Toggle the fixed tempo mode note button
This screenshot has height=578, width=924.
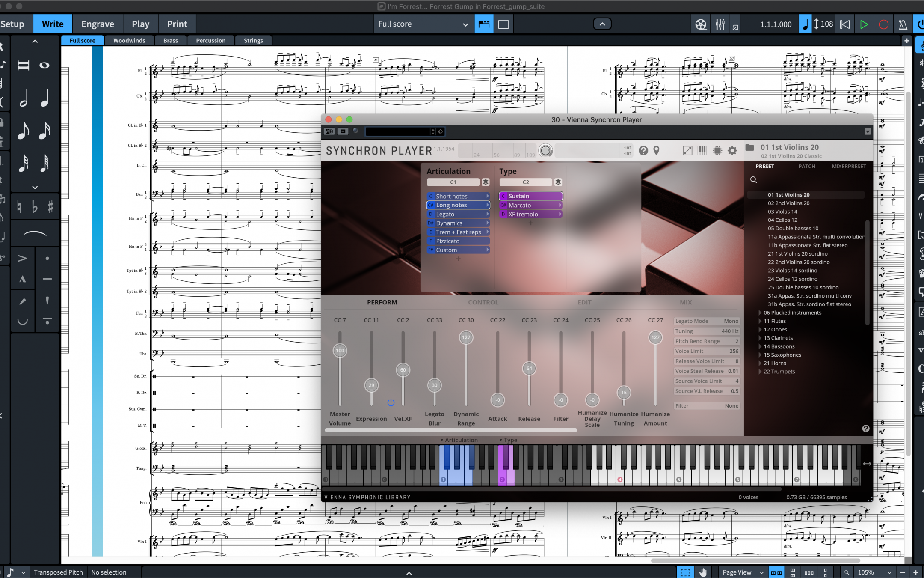(805, 24)
